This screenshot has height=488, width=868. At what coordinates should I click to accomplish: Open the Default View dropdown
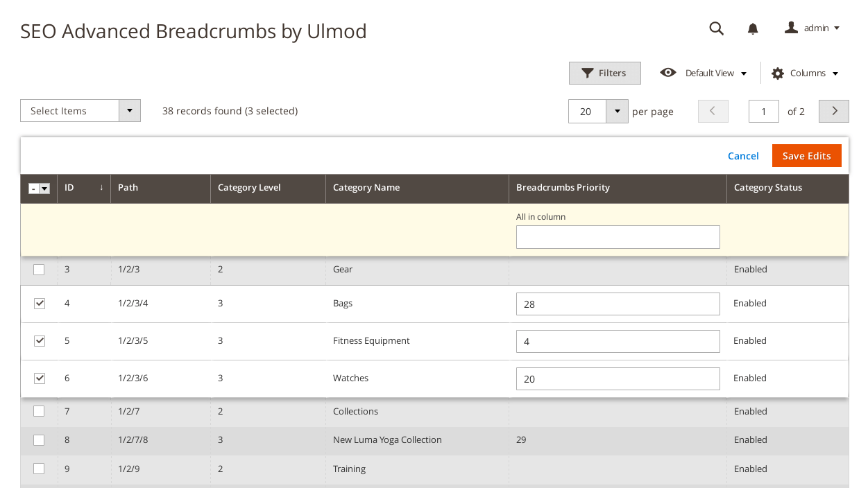(704, 73)
